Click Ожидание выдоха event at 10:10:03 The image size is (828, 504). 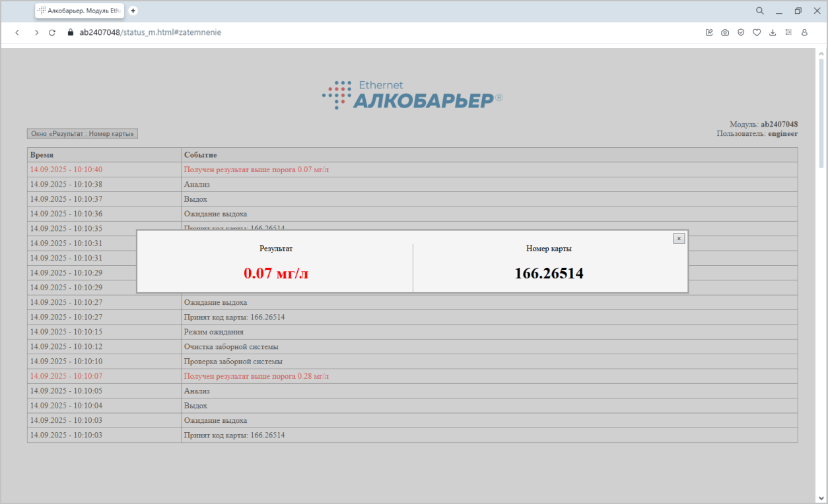point(215,420)
